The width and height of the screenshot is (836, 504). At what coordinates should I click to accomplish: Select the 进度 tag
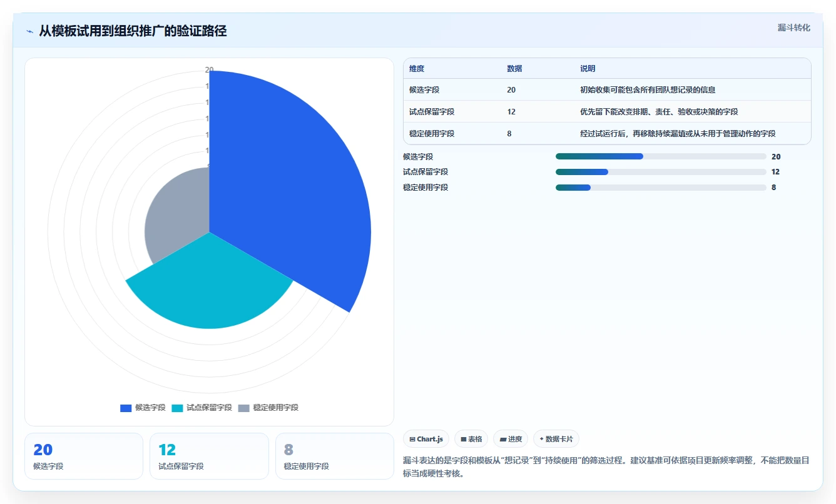click(x=511, y=439)
